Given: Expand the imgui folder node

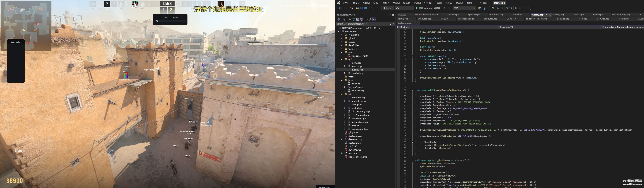Looking at the screenshot, I should (x=342, y=77).
